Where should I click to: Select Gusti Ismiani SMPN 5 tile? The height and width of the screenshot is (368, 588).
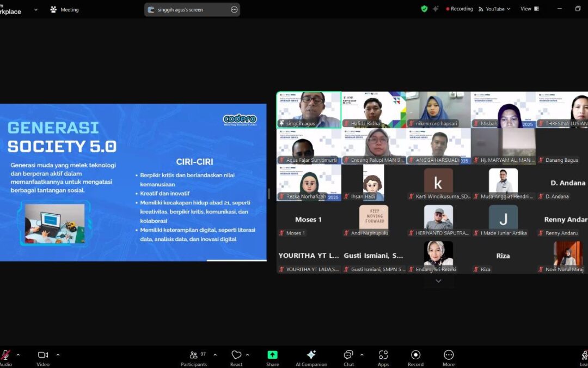(x=373, y=256)
